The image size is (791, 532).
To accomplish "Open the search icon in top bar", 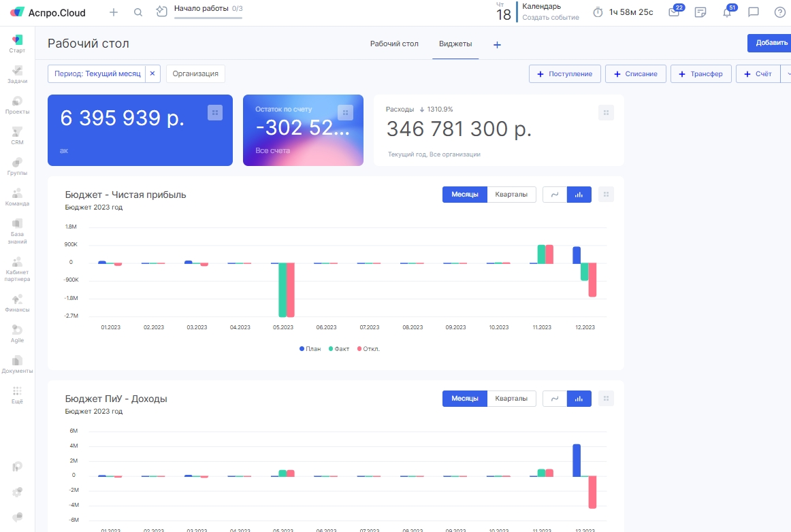I will coord(138,12).
